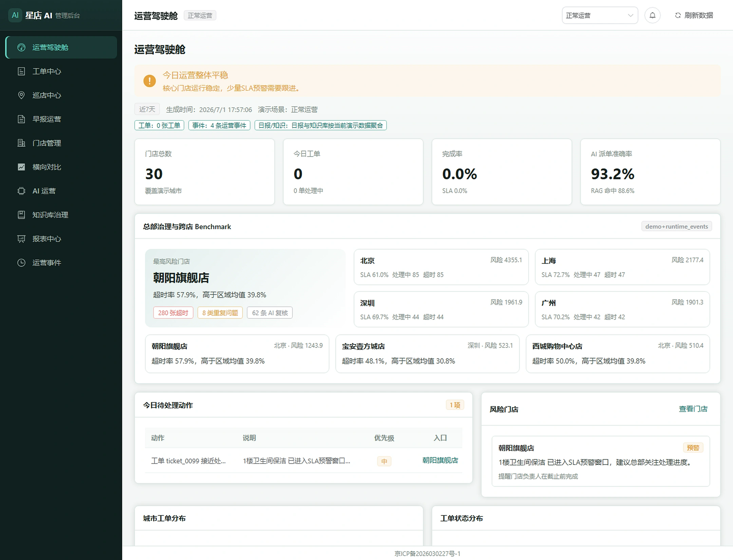Click the 事件: 4 条运营事件 tag
The height and width of the screenshot is (560, 733).
(x=219, y=126)
